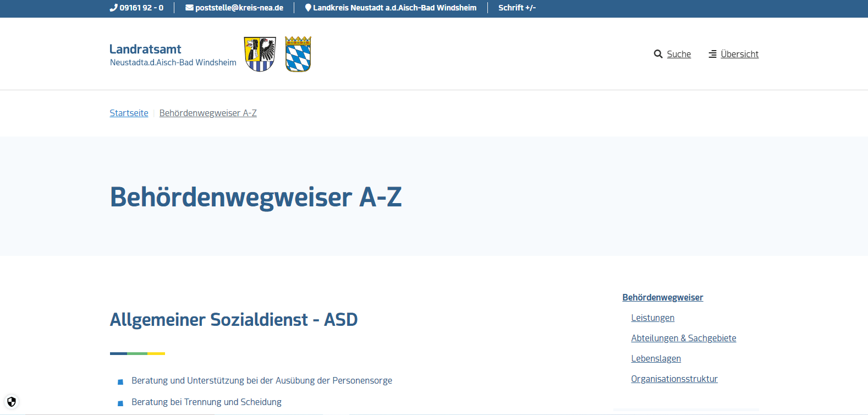The height and width of the screenshot is (415, 868).
Task: Select Leistungen in the sidebar
Action: click(652, 318)
